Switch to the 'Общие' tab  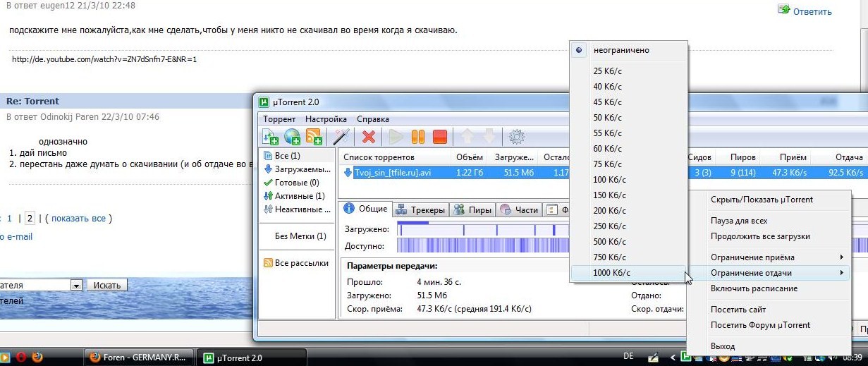click(x=365, y=209)
